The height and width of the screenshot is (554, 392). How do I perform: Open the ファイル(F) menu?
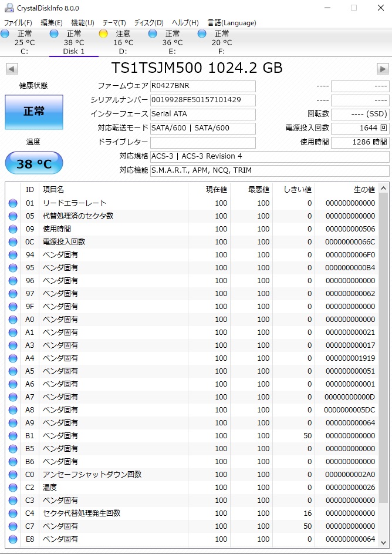pyautogui.click(x=18, y=23)
